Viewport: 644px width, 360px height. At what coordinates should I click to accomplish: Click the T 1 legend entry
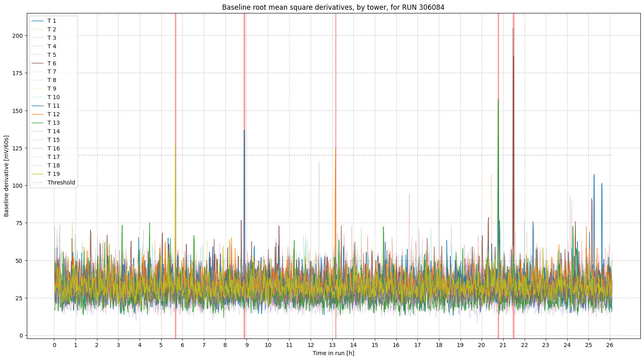[x=52, y=21]
